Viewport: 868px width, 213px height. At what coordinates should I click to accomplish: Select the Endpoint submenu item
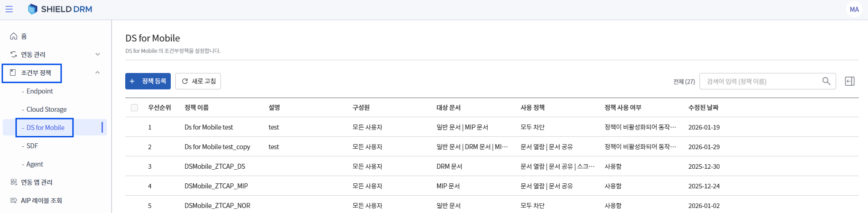click(x=40, y=91)
